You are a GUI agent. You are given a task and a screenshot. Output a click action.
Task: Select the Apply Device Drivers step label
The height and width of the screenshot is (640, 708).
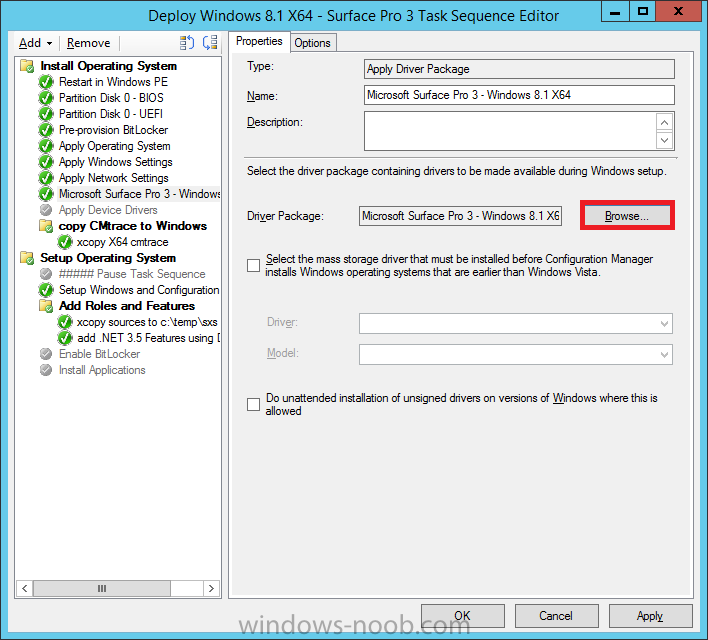(108, 210)
